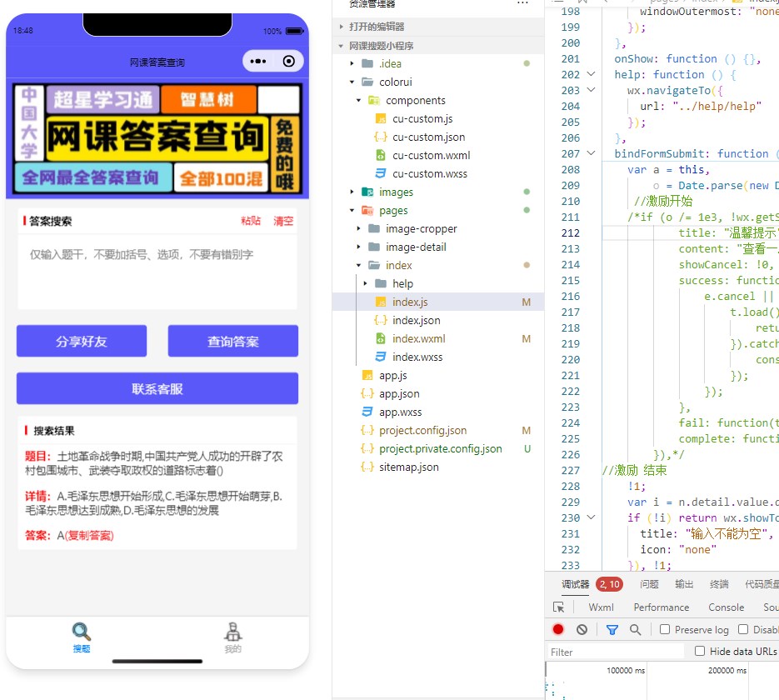This screenshot has height=700, width=779.
Task: Enable the Disable cache checkbox
Action: (743, 629)
